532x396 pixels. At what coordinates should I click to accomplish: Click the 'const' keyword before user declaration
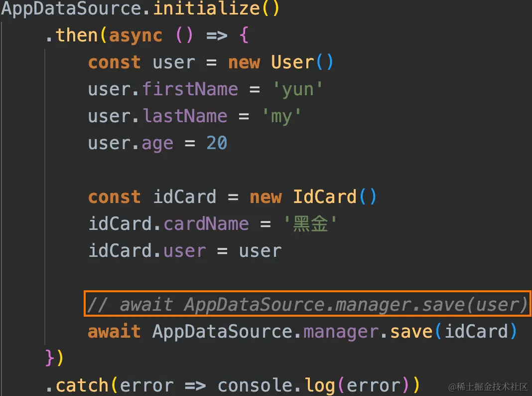pos(115,63)
